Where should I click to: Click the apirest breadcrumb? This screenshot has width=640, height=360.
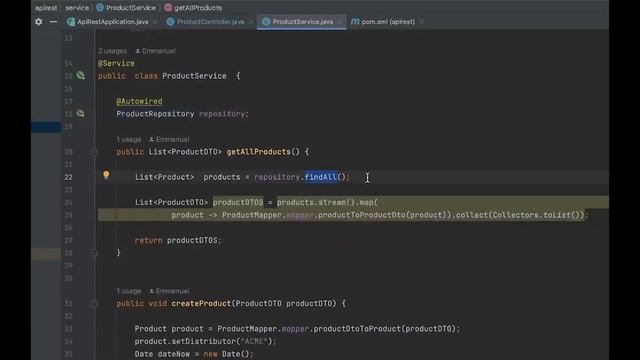pyautogui.click(x=46, y=8)
